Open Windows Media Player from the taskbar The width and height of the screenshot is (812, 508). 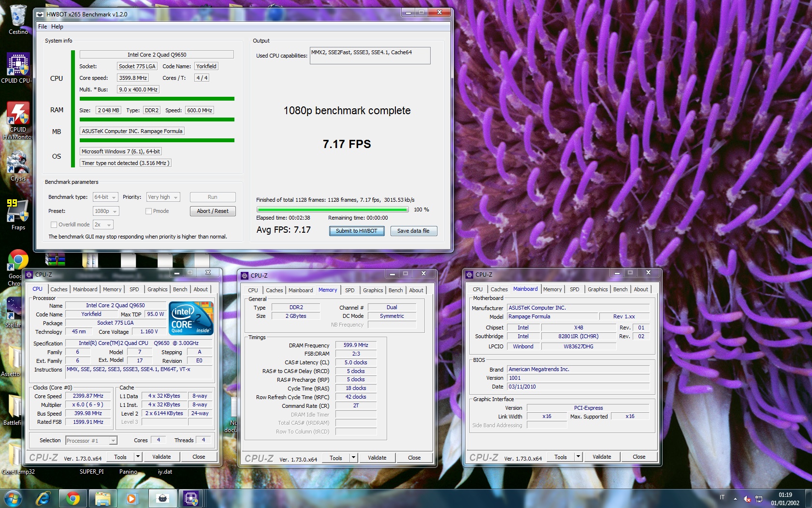click(131, 498)
